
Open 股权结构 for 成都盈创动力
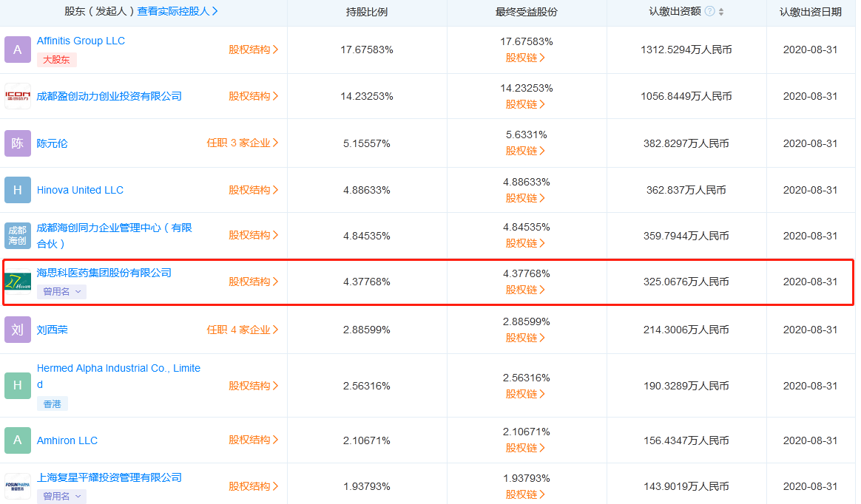click(253, 96)
